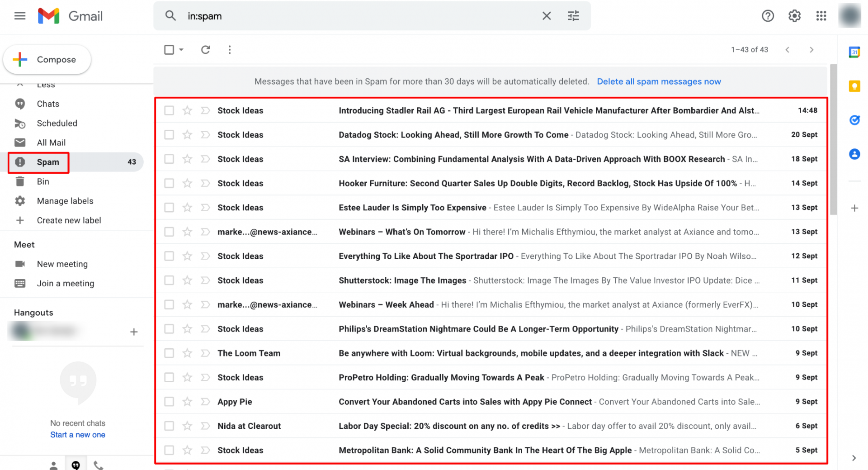Go to older messages page

pos(811,50)
